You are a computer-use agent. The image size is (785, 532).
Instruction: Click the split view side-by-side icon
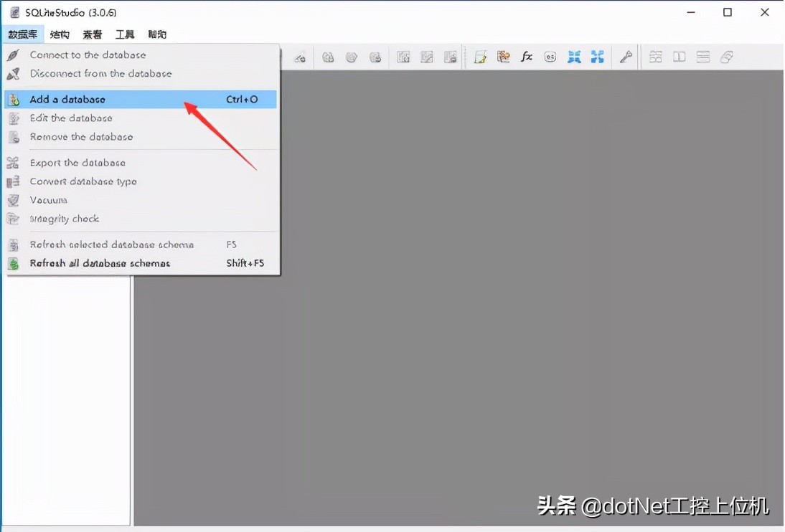tap(679, 57)
